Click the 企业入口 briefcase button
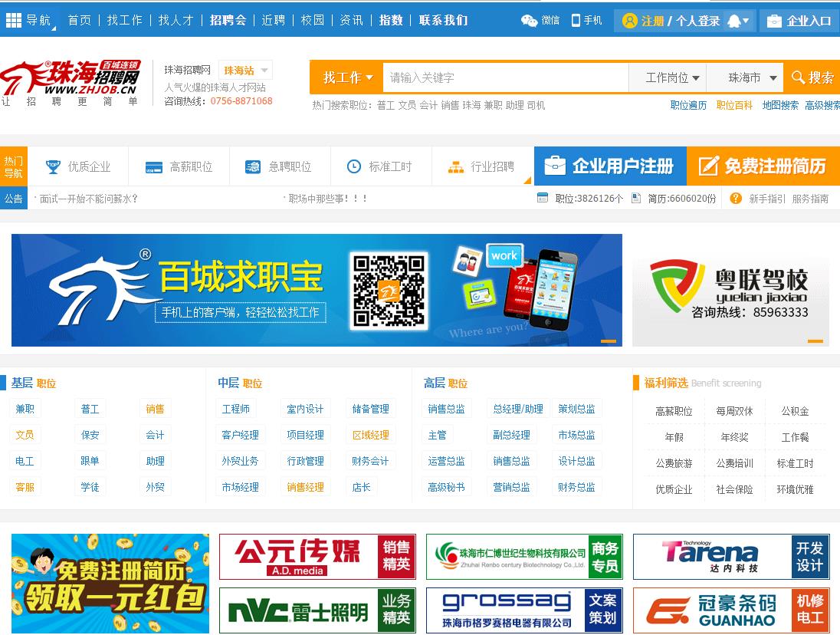Viewport: 840px width, 635px height. coord(799,21)
